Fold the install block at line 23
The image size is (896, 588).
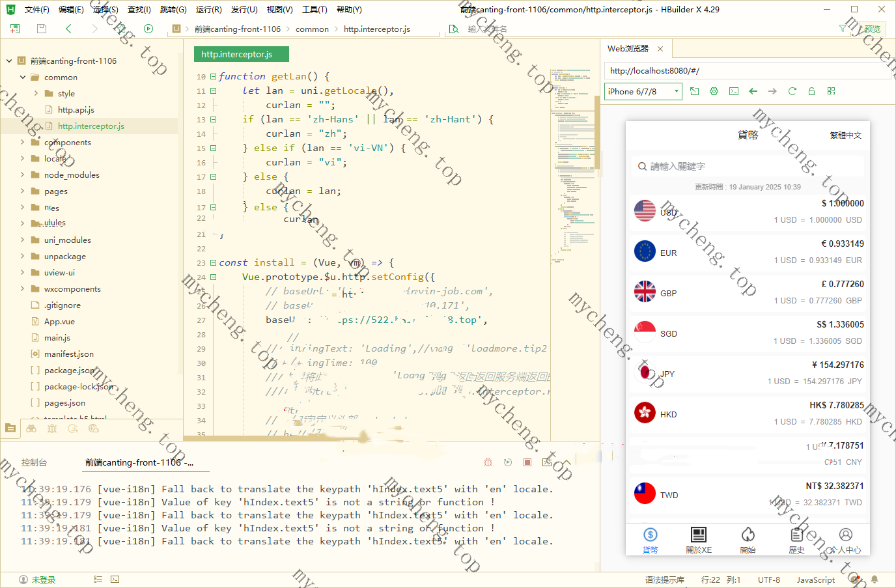pyautogui.click(x=213, y=262)
